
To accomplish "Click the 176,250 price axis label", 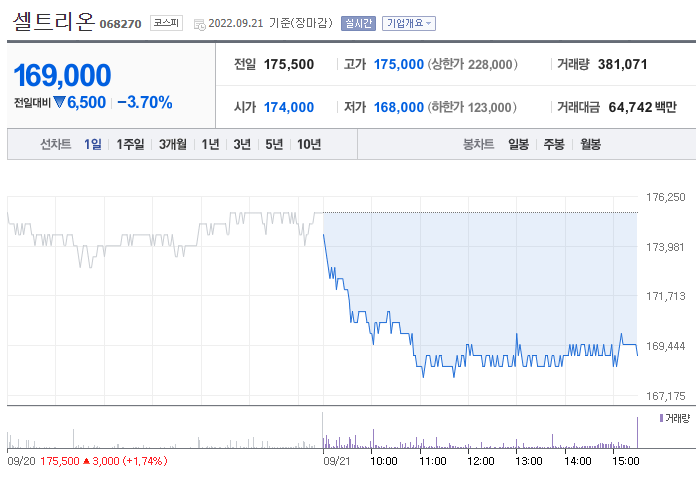I will click(x=666, y=197).
